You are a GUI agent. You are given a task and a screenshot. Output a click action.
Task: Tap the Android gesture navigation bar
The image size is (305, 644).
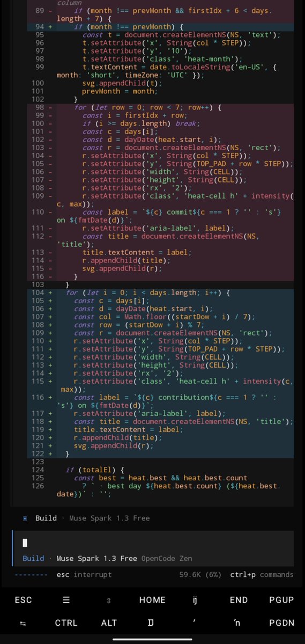click(152, 639)
